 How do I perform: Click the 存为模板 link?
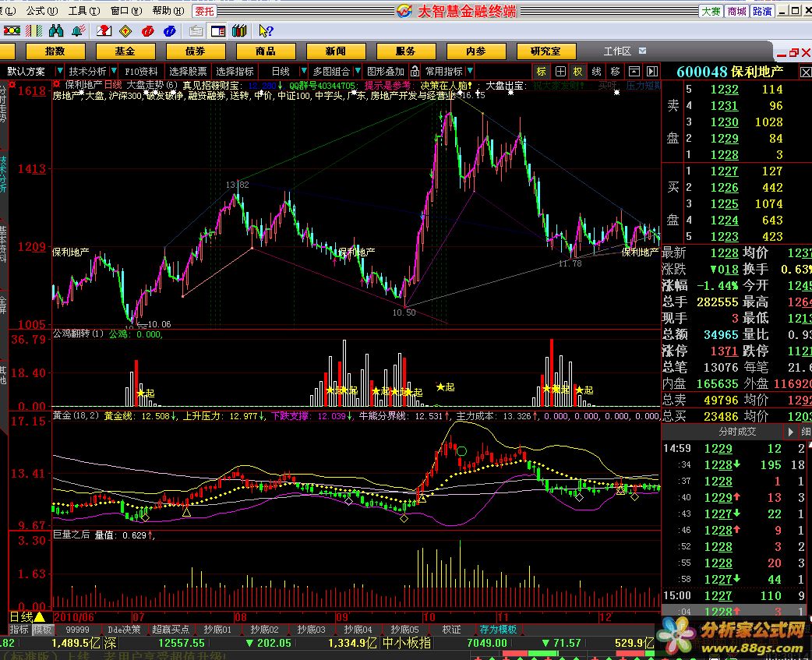click(498, 630)
